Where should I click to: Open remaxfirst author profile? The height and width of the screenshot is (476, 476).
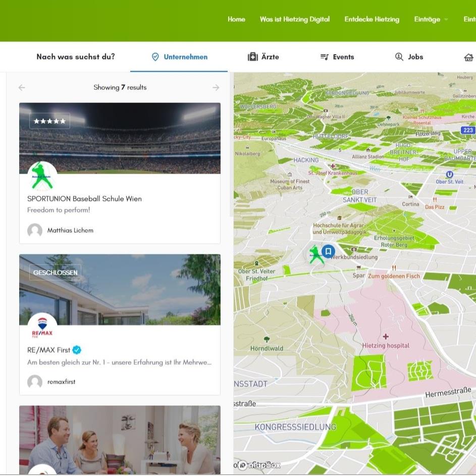(x=61, y=382)
